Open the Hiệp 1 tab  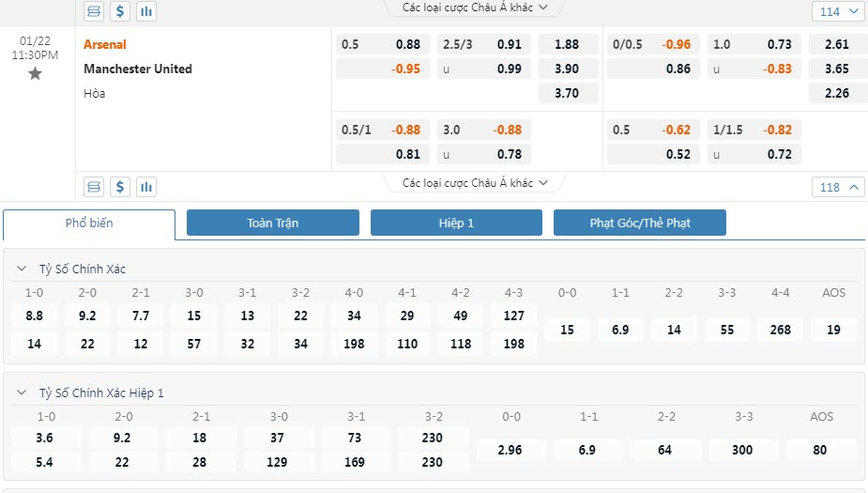click(456, 223)
